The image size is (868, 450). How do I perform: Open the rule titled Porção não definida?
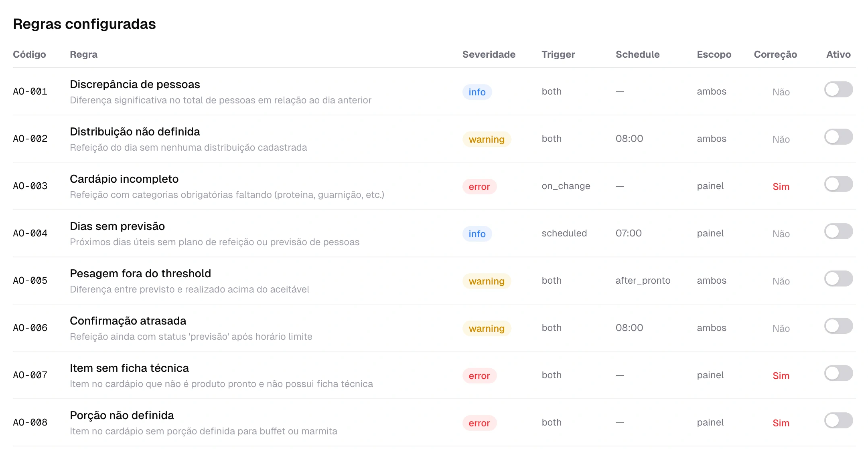(x=122, y=416)
